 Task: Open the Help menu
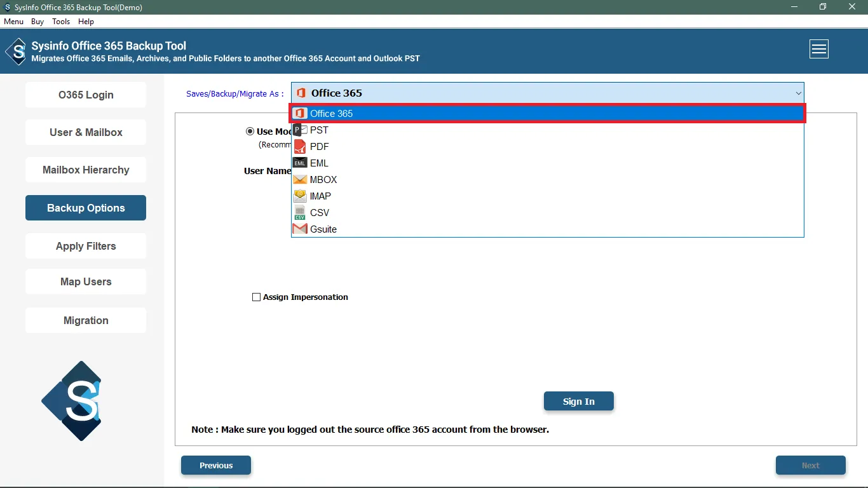pos(86,22)
